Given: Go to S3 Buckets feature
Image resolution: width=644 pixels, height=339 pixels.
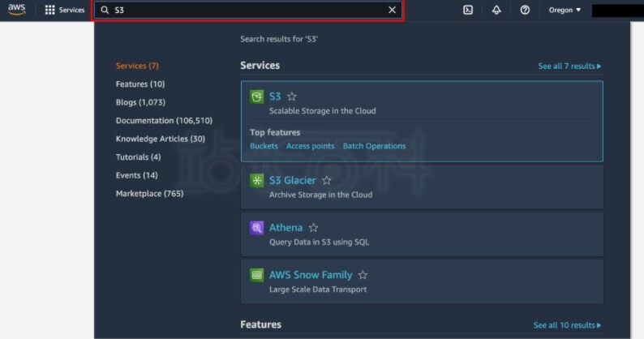Looking at the screenshot, I should click(x=264, y=146).
